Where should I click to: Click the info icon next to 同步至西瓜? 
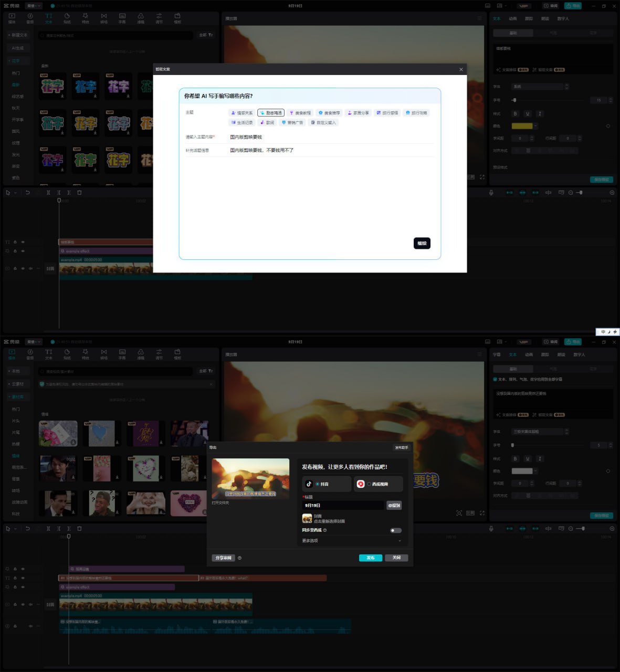[x=325, y=530]
